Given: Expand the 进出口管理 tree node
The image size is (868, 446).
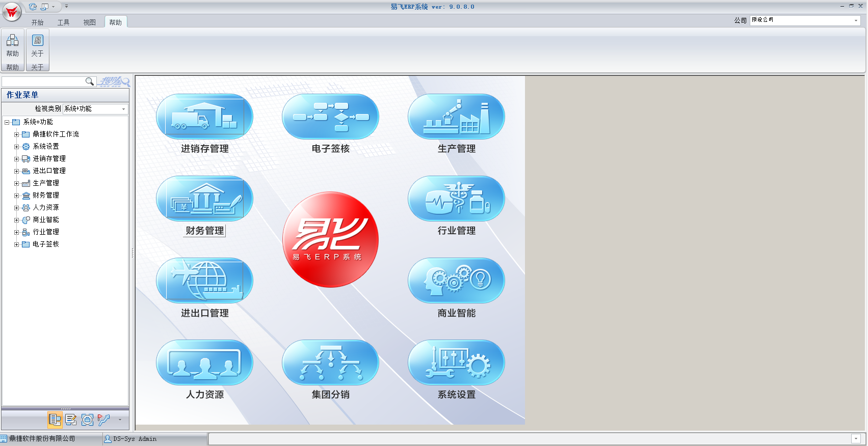Looking at the screenshot, I should pyautogui.click(x=17, y=171).
